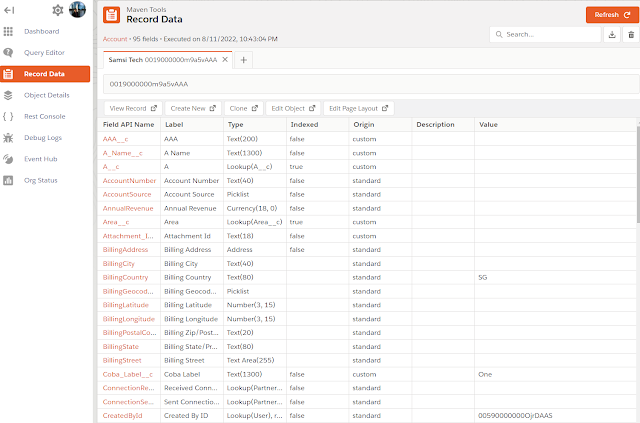Click the Record Data header icon
Viewport: 640px width, 423px height.
(x=111, y=15)
